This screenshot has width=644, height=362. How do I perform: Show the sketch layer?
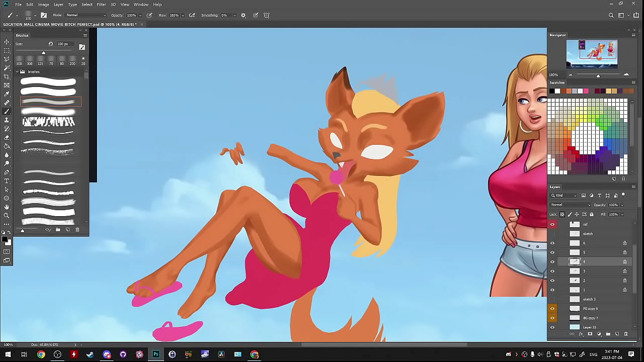tap(552, 234)
